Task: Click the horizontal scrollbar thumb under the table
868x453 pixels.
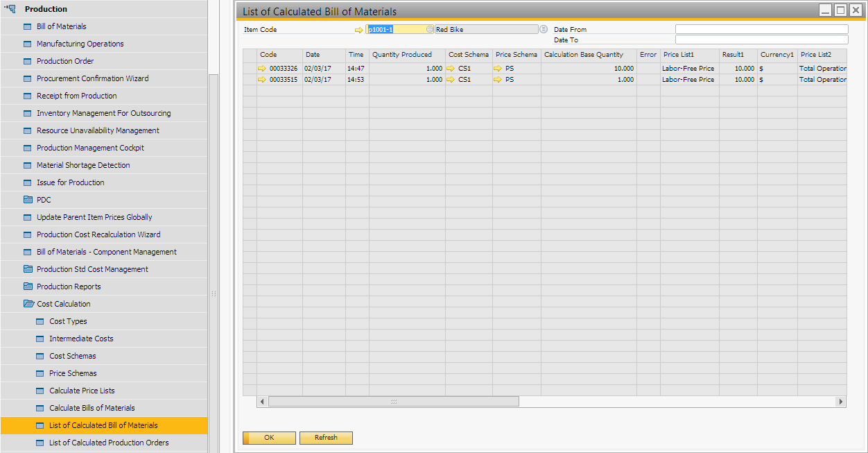Action: tap(393, 402)
